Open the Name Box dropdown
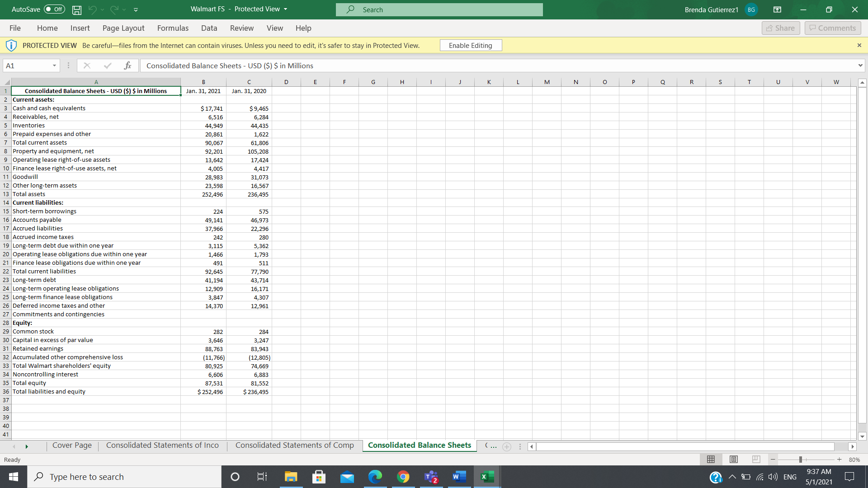Screen dimensions: 868x488 click(x=54, y=66)
